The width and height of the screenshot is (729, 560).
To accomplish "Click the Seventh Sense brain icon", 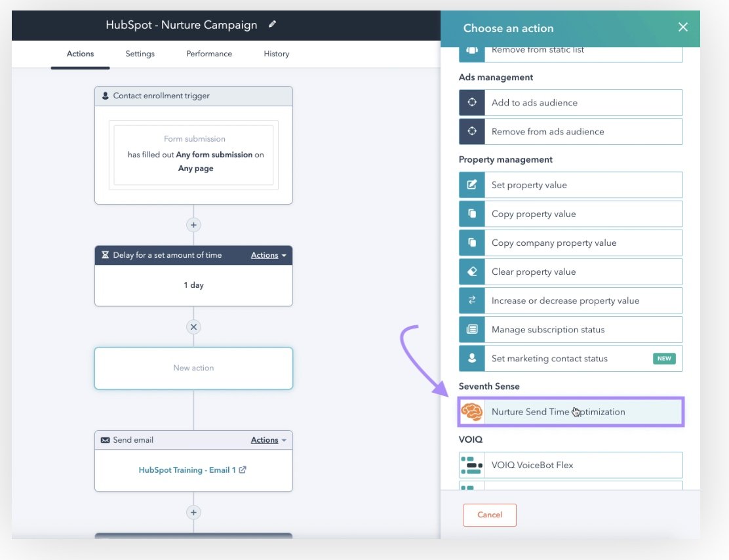I will coord(472,412).
